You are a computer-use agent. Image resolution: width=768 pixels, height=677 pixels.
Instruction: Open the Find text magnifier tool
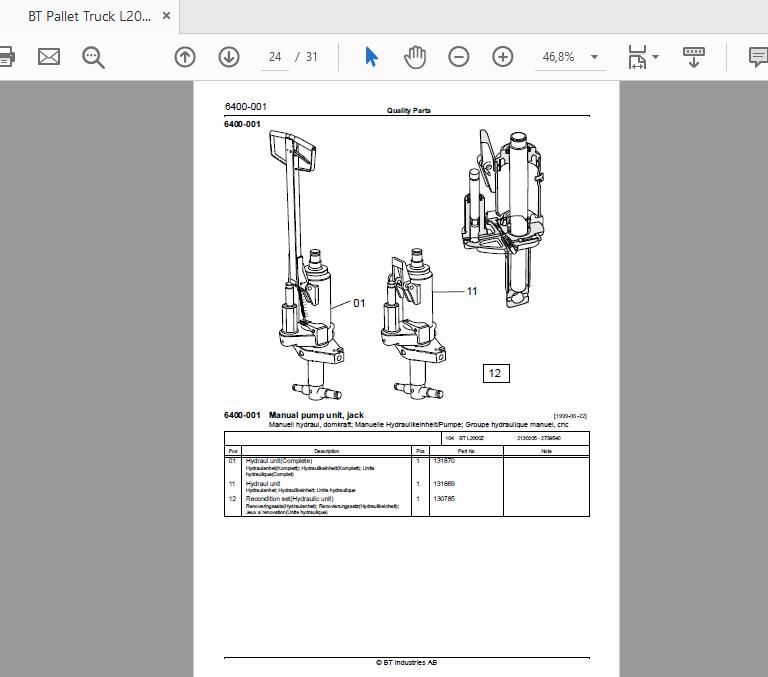[x=93, y=57]
